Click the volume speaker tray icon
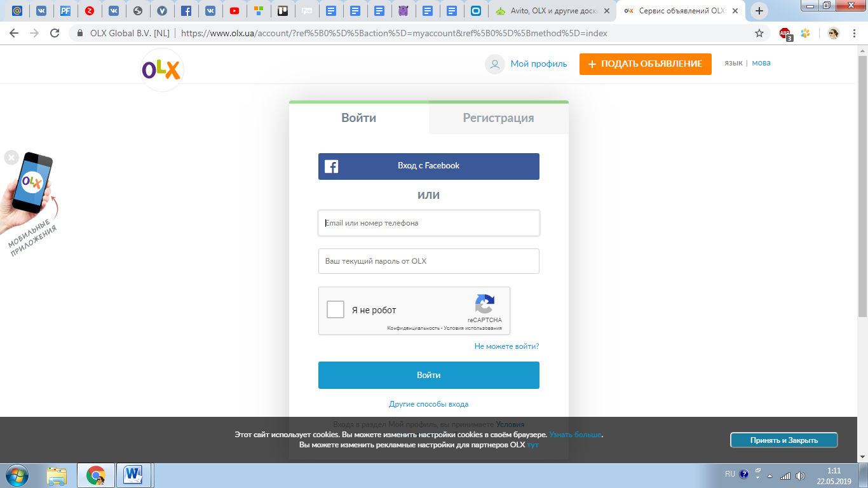This screenshot has height=488, width=868. [x=800, y=476]
